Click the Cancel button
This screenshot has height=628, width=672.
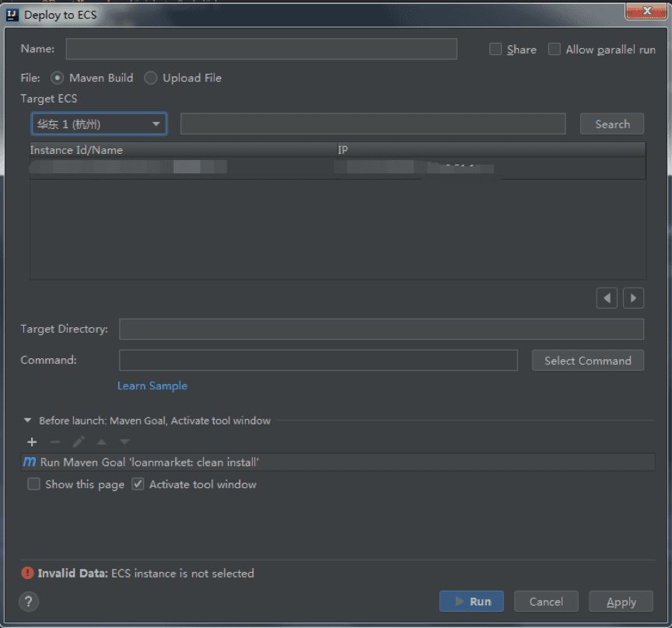pyautogui.click(x=546, y=602)
